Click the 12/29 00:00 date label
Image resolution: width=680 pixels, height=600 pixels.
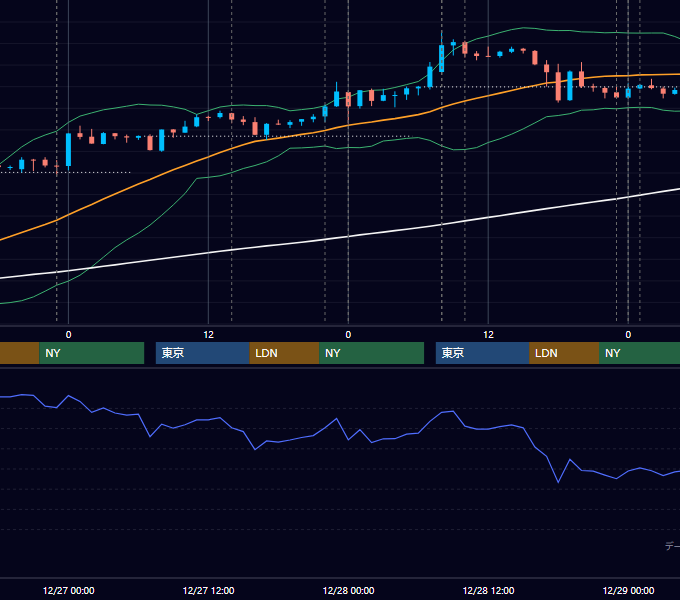click(628, 590)
